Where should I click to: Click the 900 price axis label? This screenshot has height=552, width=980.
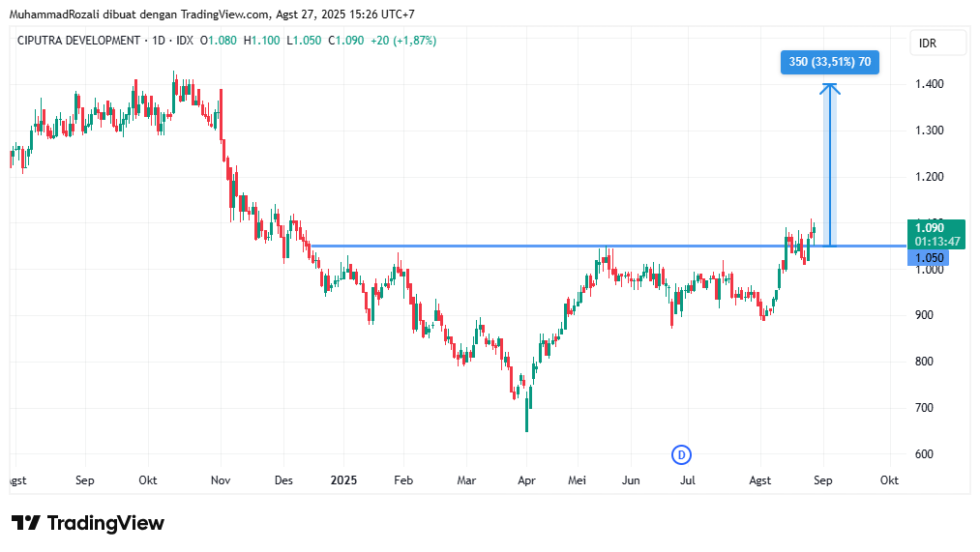(x=924, y=315)
